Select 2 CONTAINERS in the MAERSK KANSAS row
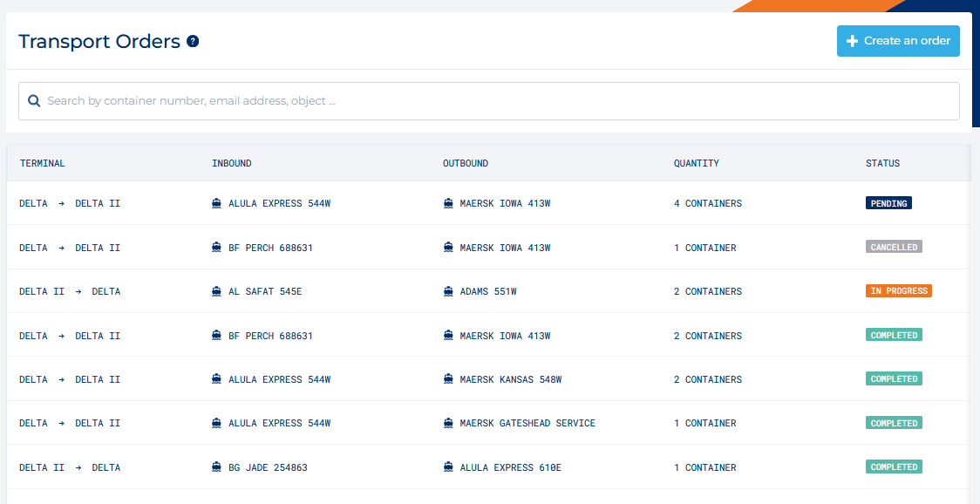The width and height of the screenshot is (980, 504). click(707, 379)
